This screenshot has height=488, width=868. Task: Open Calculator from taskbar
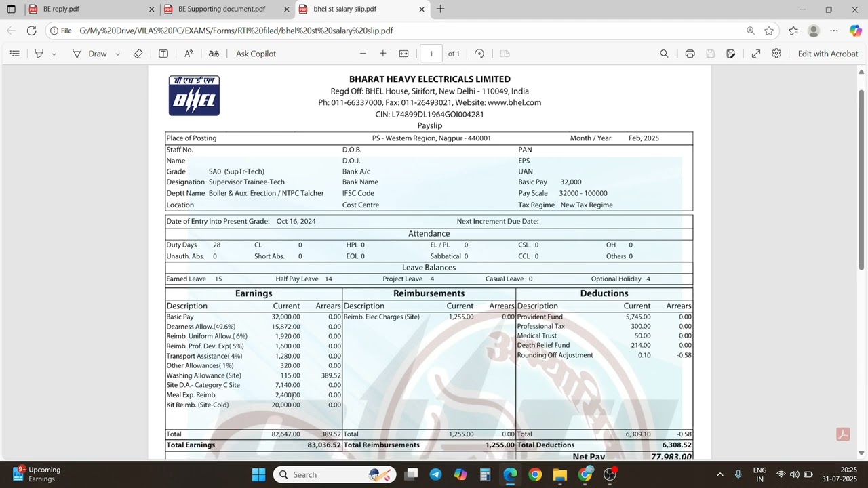(x=486, y=474)
